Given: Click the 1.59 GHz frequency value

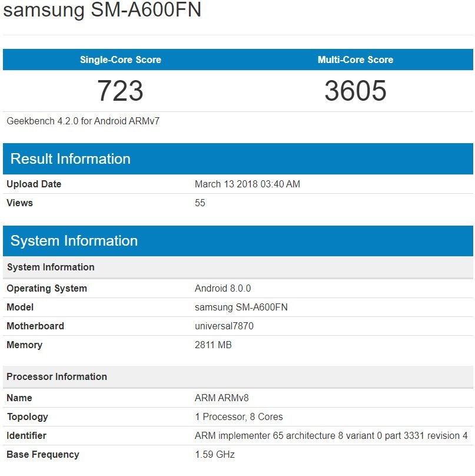Looking at the screenshot, I should [215, 454].
